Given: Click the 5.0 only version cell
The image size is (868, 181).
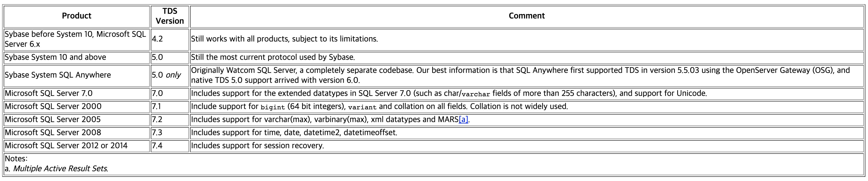Looking at the screenshot, I should [170, 75].
